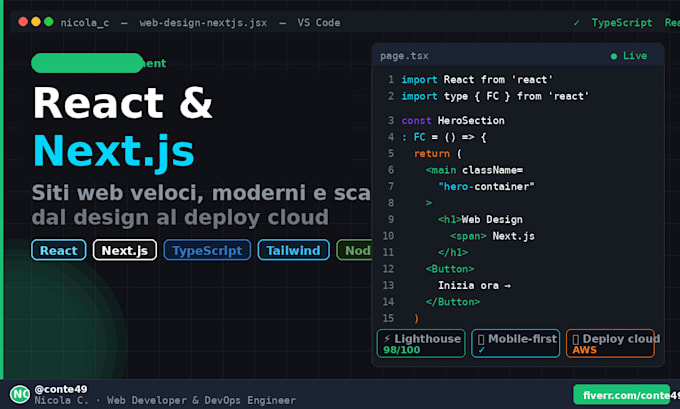Select the Tailwind tag pill
The height and width of the screenshot is (409, 680).
point(293,250)
